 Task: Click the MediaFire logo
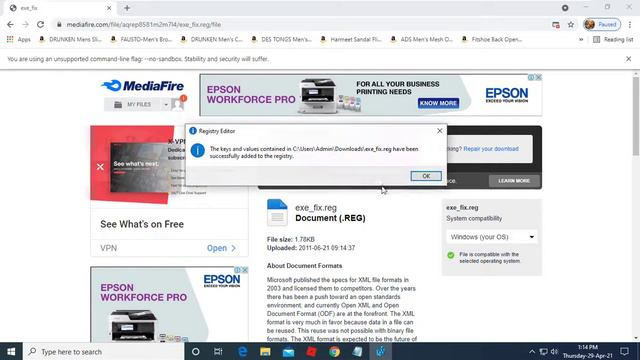(x=142, y=86)
